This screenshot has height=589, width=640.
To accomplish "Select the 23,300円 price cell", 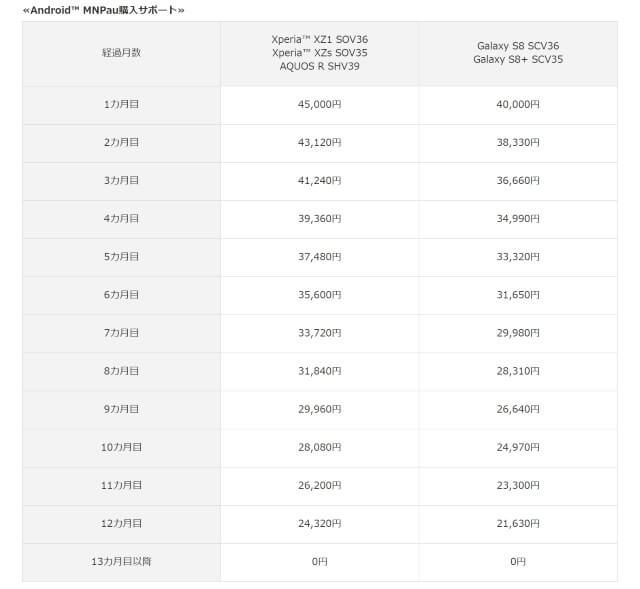I will (x=518, y=485).
